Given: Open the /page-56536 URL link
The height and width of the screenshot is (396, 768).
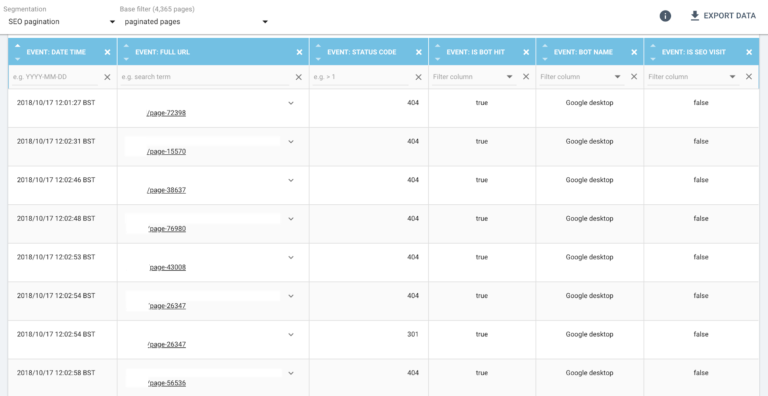Looking at the screenshot, I should pos(167,383).
